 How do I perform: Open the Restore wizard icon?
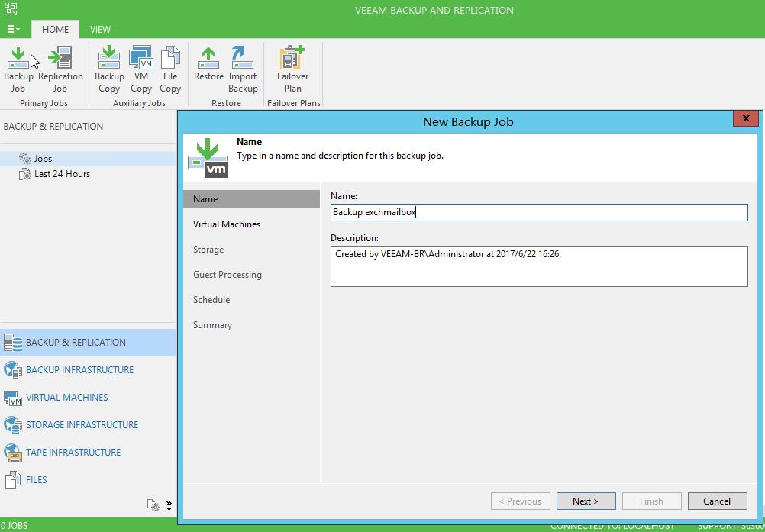[x=208, y=63]
